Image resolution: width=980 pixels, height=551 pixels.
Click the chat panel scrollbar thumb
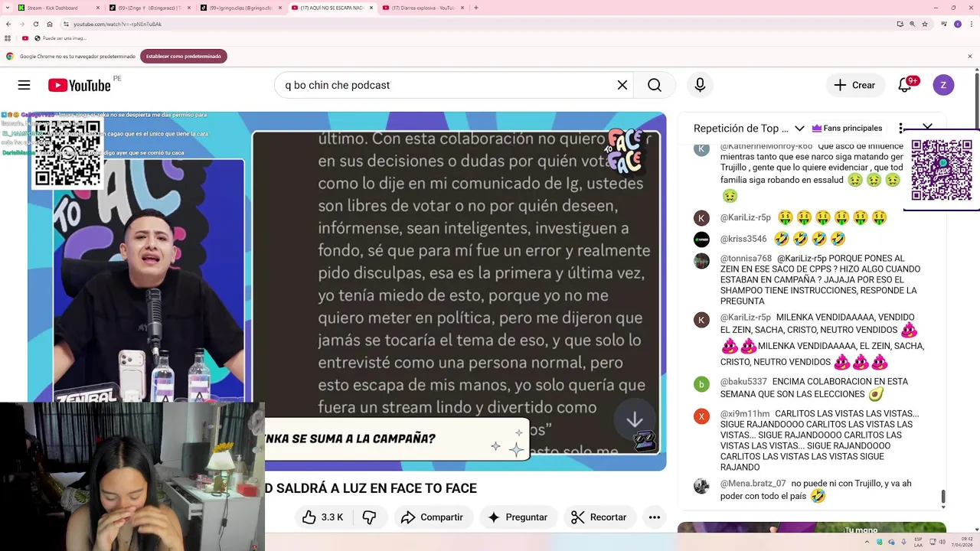click(x=943, y=497)
